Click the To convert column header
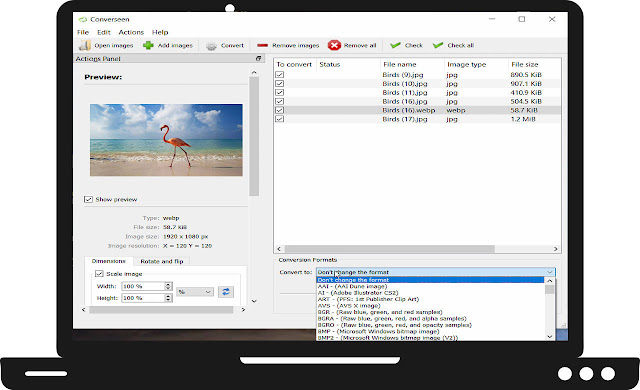The width and height of the screenshot is (640, 390). coord(294,64)
